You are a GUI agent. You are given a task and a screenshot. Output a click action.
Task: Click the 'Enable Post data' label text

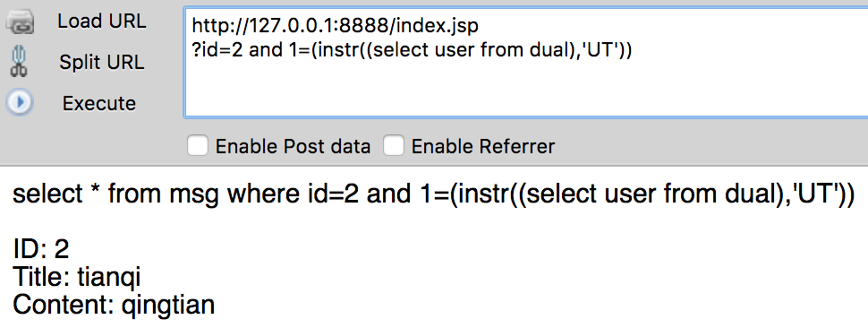[293, 147]
